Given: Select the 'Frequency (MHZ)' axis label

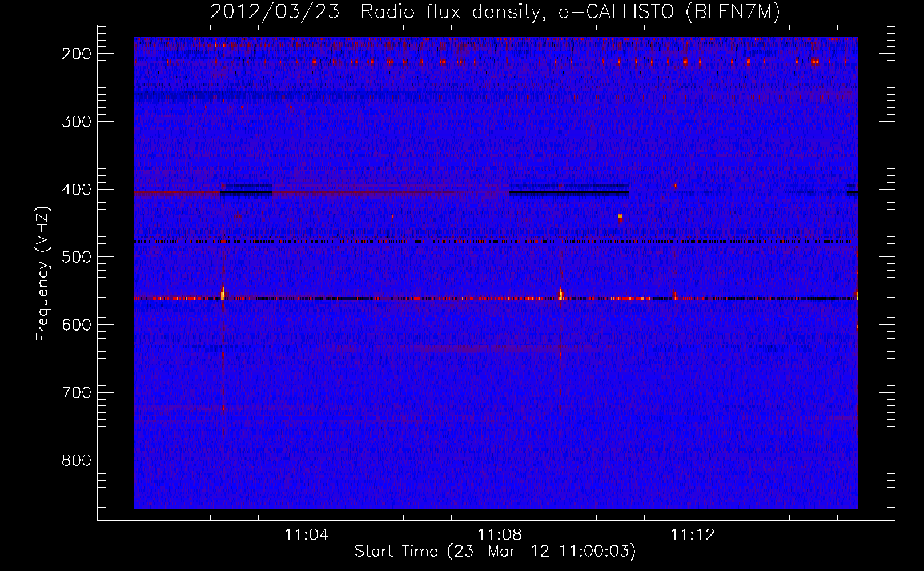Looking at the screenshot, I should [43, 274].
